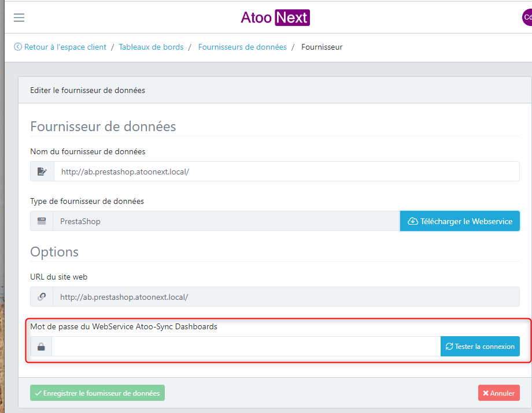Click the back arrow circle icon

[x=18, y=47]
